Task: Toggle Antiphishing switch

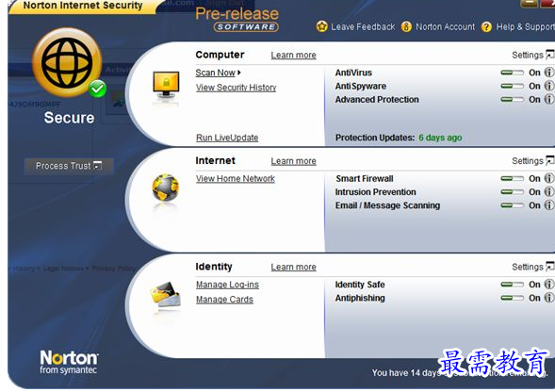Action: point(513,298)
